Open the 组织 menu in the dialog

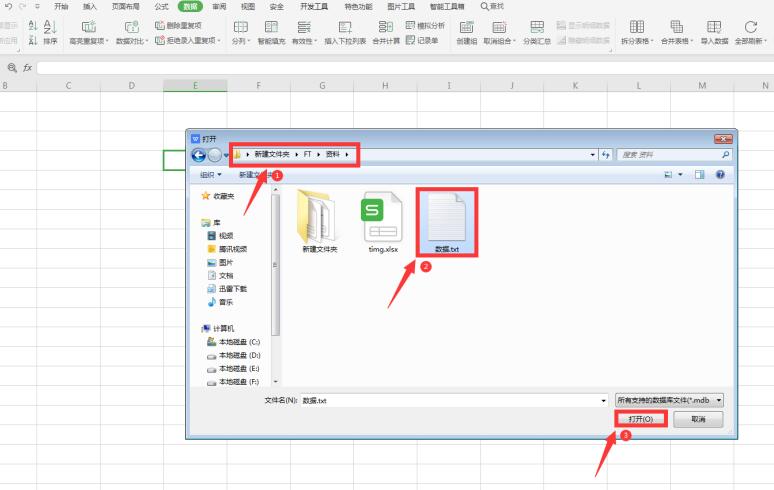211,175
